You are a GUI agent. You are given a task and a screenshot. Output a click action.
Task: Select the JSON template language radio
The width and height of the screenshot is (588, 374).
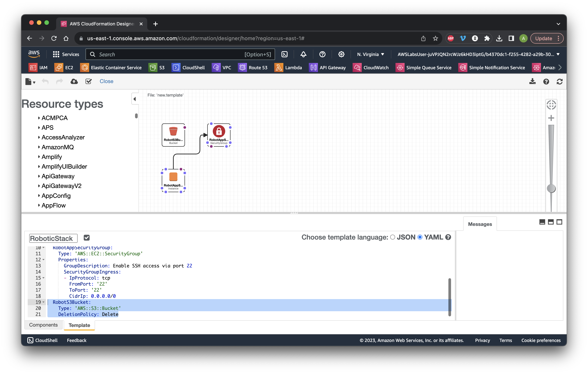pos(393,237)
